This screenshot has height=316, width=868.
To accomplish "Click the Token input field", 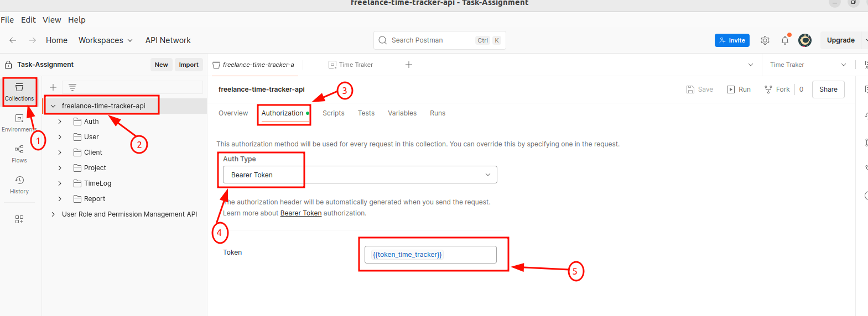I will (430, 255).
